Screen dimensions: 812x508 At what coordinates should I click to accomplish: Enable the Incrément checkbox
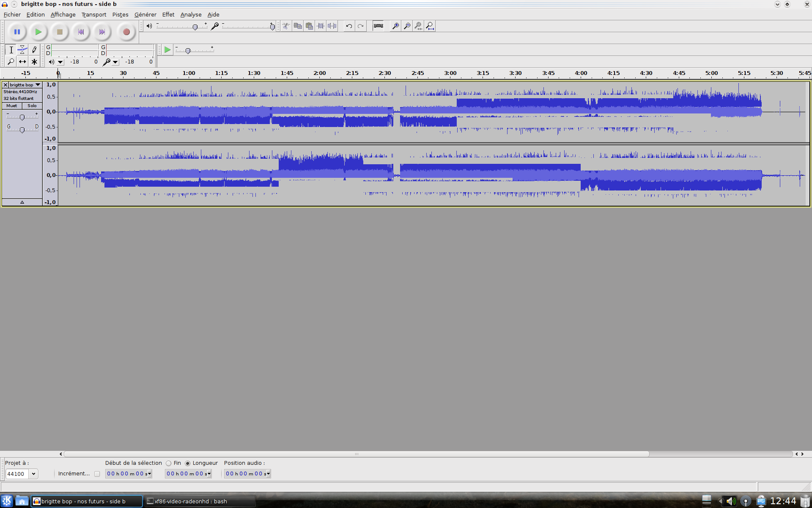click(97, 474)
